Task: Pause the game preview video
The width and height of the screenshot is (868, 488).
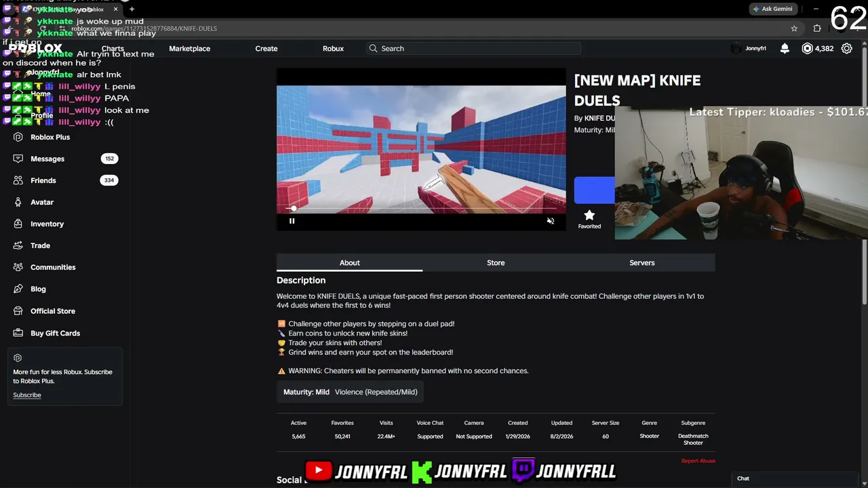Action: pos(292,221)
